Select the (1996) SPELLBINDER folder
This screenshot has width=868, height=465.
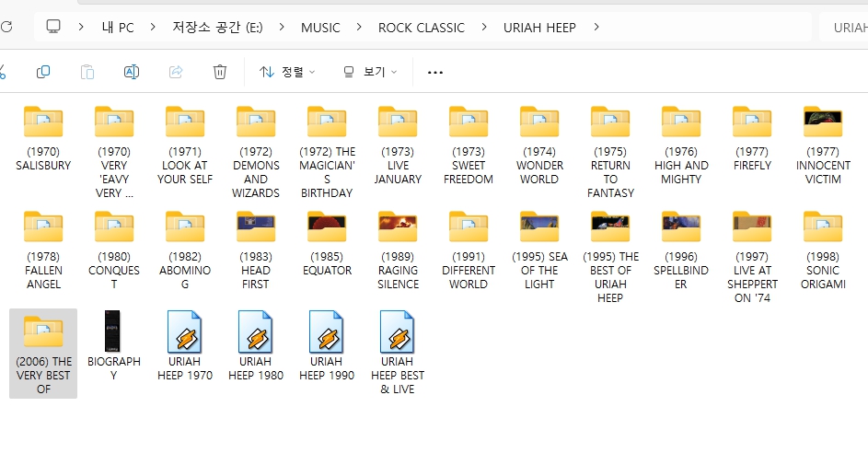coord(681,250)
